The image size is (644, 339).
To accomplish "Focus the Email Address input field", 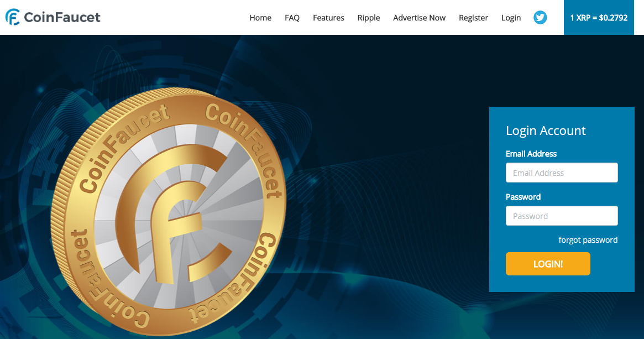I will [x=562, y=173].
